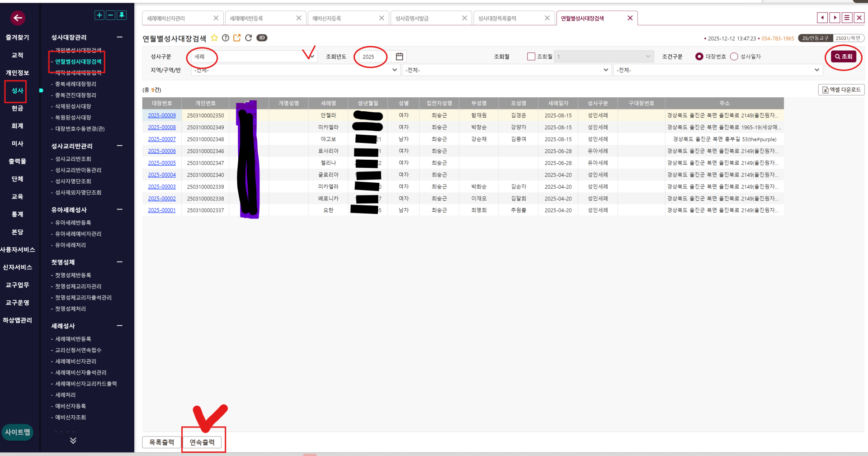Enable the 조회월 checkbox
This screenshot has width=868, height=456.
pos(531,57)
